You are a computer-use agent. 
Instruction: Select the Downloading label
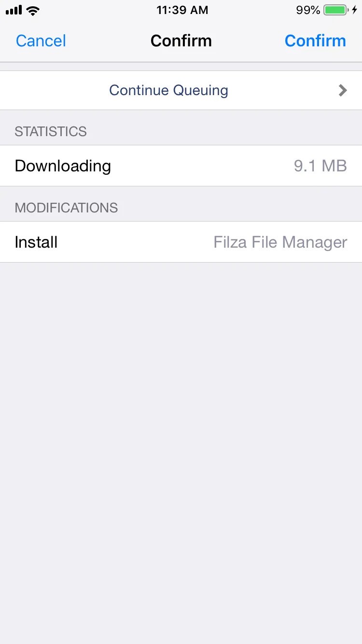coord(63,166)
